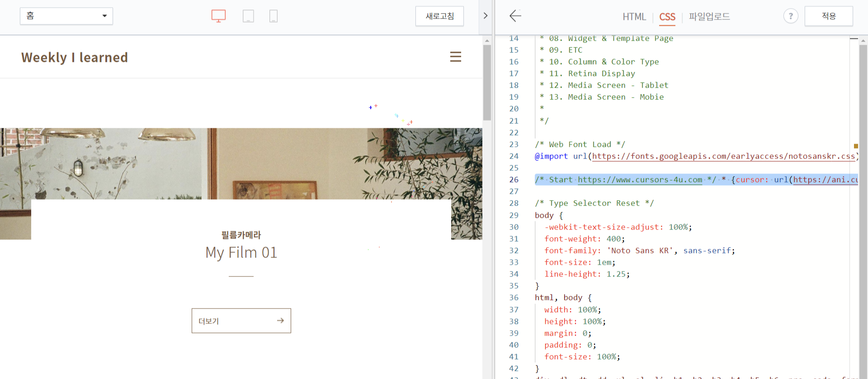
Task: Click the 필름카메라 category label
Action: click(241, 235)
